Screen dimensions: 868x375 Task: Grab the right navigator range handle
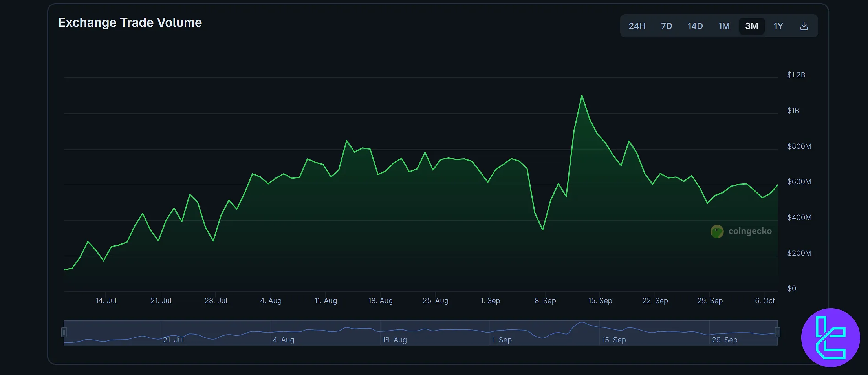pos(777,333)
